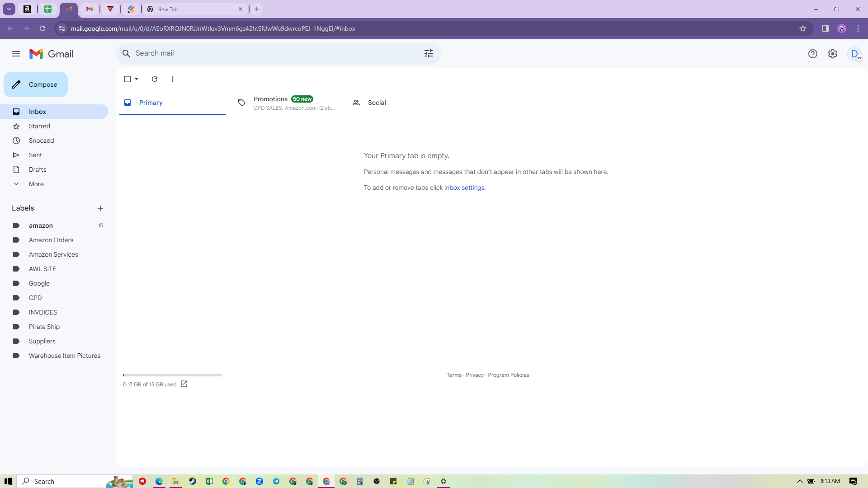868x488 pixels.
Task: Open the Amazon Orders label
Action: click(54, 240)
